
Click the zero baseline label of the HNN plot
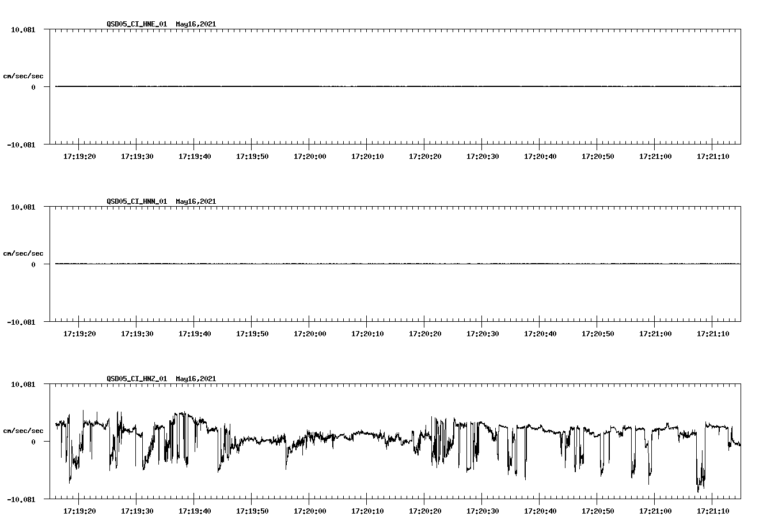(33, 265)
